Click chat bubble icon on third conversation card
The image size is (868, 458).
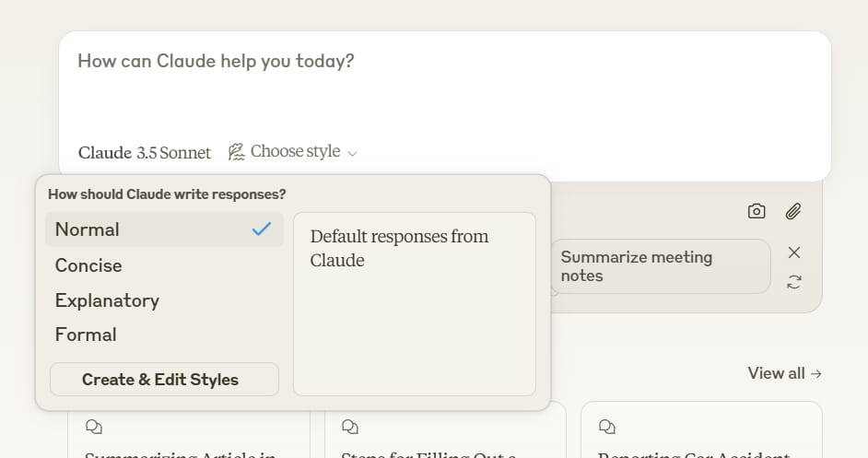606,427
